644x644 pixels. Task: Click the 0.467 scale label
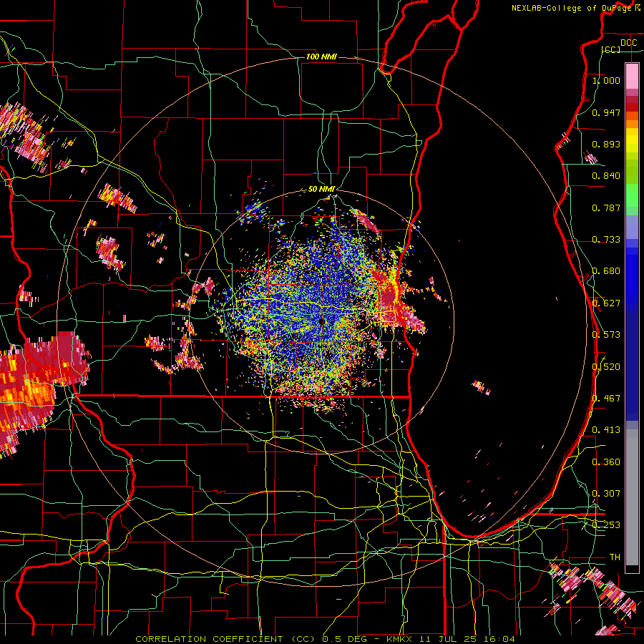[x=606, y=398]
